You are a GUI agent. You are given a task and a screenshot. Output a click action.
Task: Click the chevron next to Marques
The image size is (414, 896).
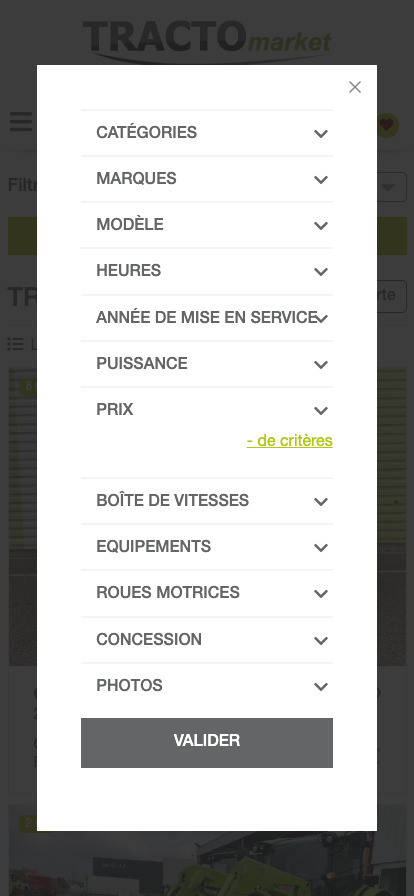pos(321,179)
